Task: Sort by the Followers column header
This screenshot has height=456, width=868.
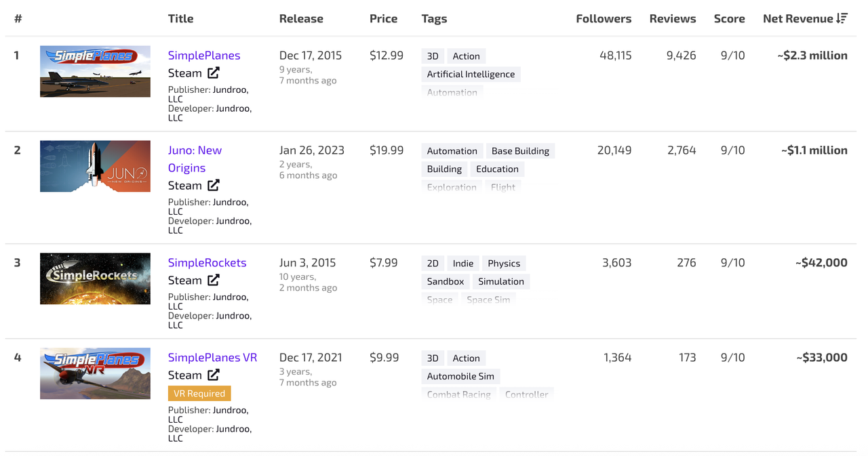Action: [604, 18]
